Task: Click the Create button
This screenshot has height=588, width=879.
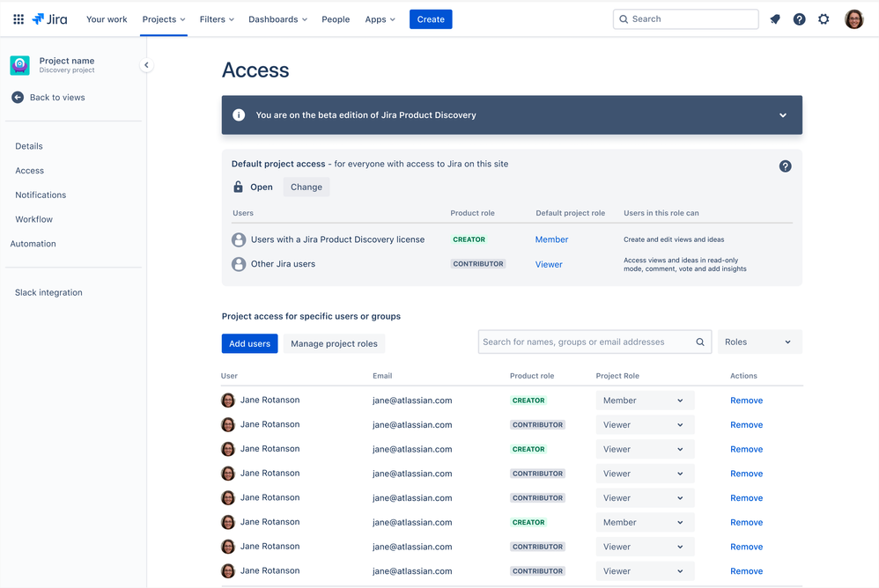Action: [431, 19]
